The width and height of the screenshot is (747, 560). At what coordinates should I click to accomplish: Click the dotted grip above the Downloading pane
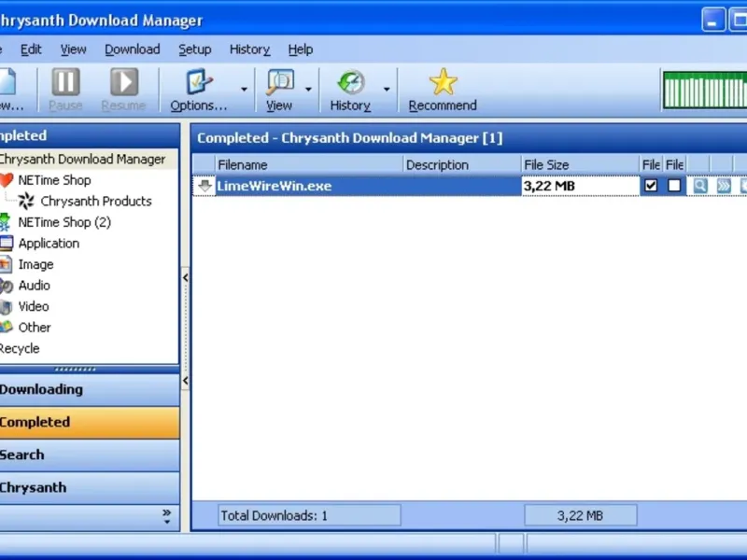(x=76, y=369)
